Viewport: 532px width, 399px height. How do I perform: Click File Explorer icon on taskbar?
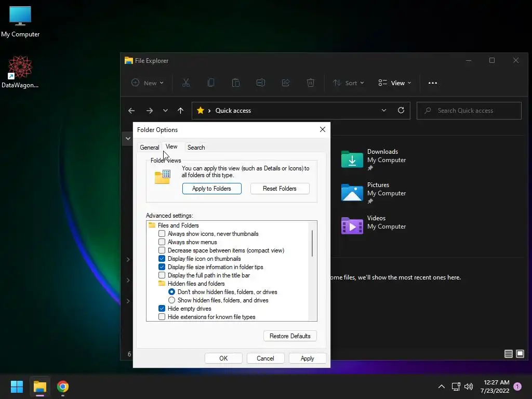tap(40, 387)
